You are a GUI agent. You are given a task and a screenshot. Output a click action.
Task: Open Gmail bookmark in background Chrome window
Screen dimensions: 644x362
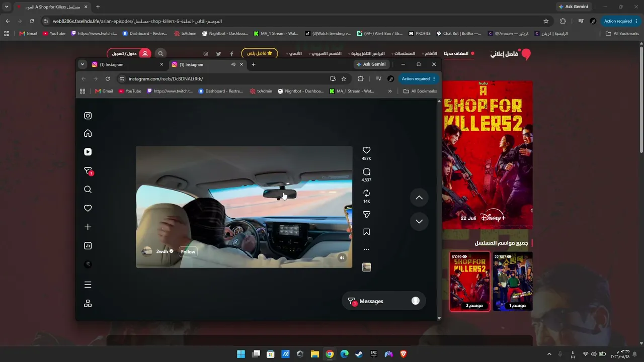(x=28, y=34)
